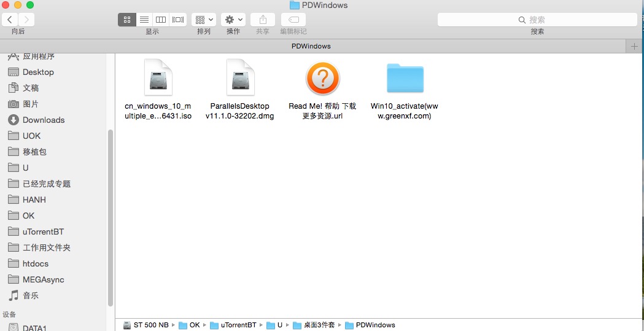Switch to list view mode
The width and height of the screenshot is (644, 331).
(x=144, y=19)
